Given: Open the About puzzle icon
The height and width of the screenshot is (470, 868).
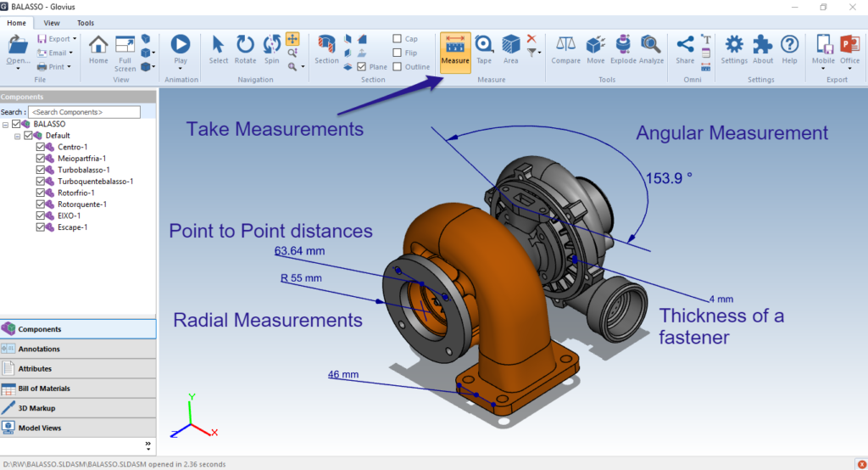Looking at the screenshot, I should (x=763, y=44).
